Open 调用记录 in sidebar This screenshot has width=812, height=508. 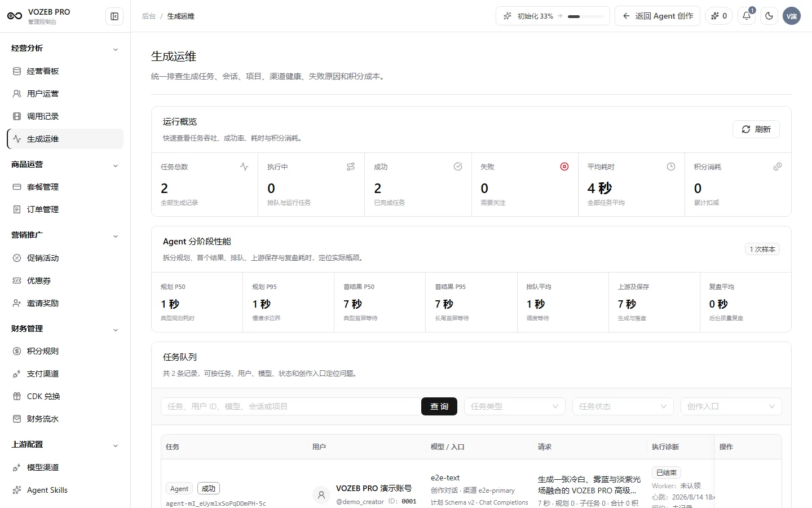point(65,116)
